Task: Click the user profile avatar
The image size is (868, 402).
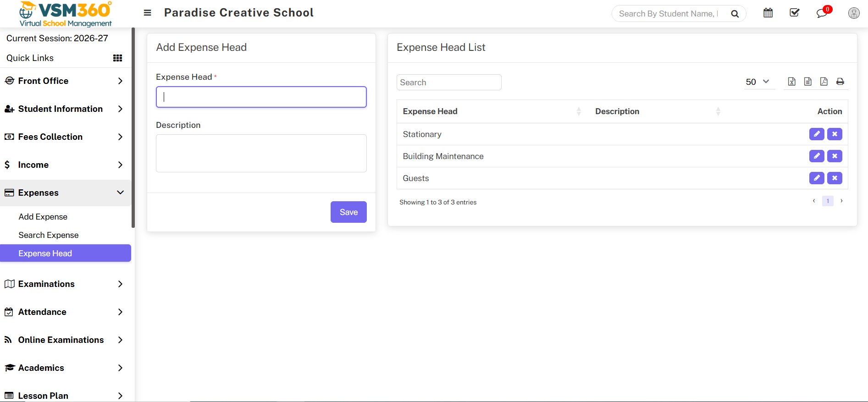Action: point(853,13)
